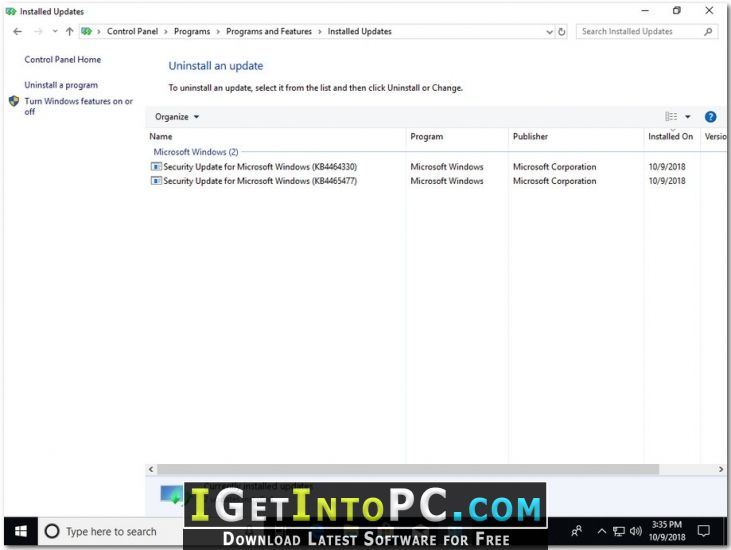Image resolution: width=731 pixels, height=550 pixels.
Task: Open volume control tray icon
Action: (635, 531)
